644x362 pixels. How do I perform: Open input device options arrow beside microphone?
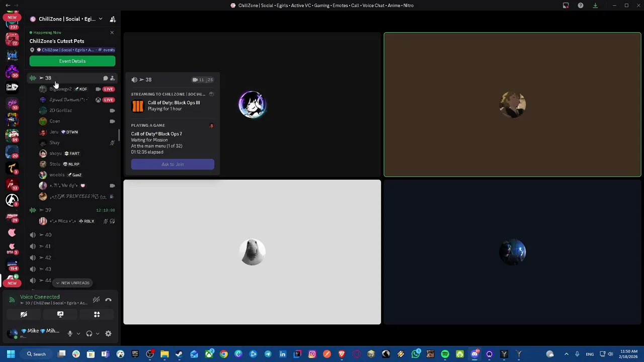(x=78, y=334)
